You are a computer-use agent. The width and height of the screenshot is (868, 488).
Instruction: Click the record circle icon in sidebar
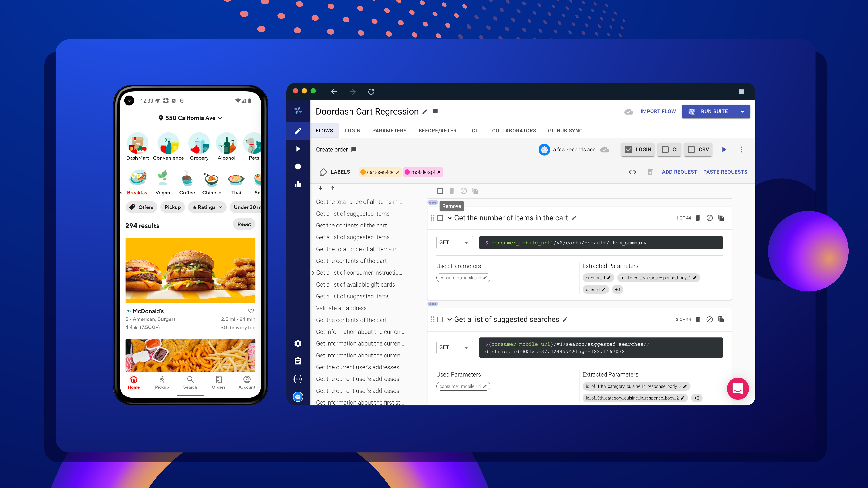click(x=298, y=166)
